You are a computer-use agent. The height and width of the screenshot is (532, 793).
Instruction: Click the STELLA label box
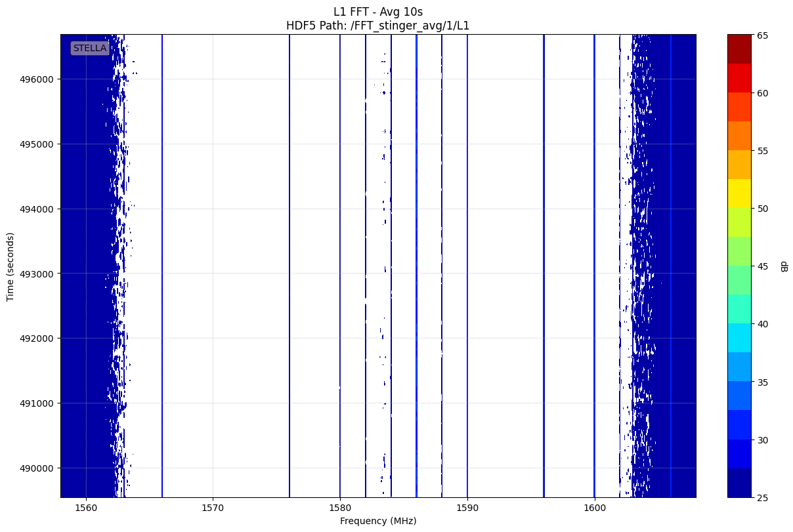pyautogui.click(x=90, y=49)
